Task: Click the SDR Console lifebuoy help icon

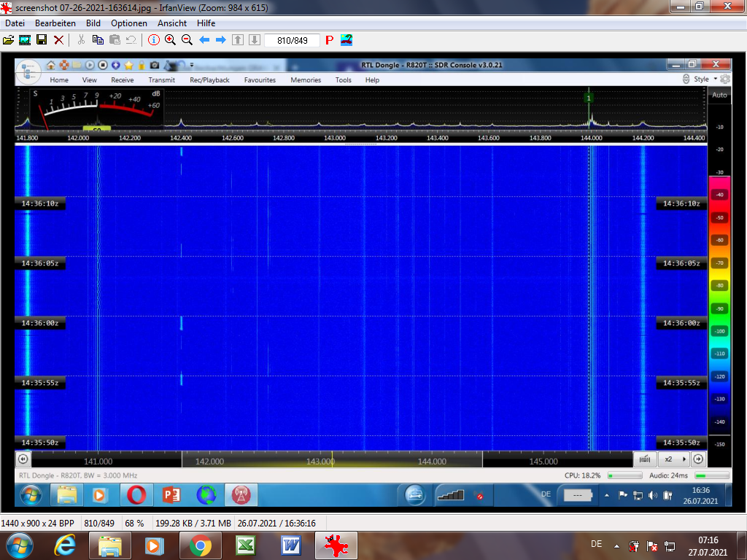Action: point(64,65)
